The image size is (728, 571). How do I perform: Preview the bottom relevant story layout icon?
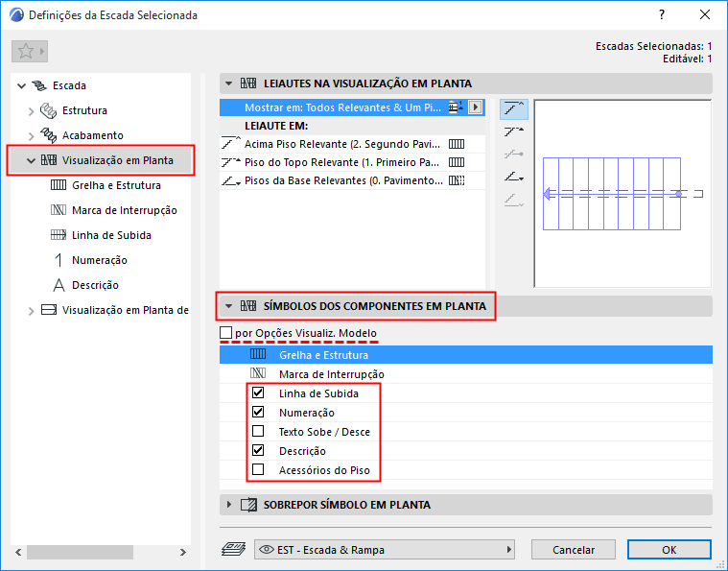coord(514,177)
